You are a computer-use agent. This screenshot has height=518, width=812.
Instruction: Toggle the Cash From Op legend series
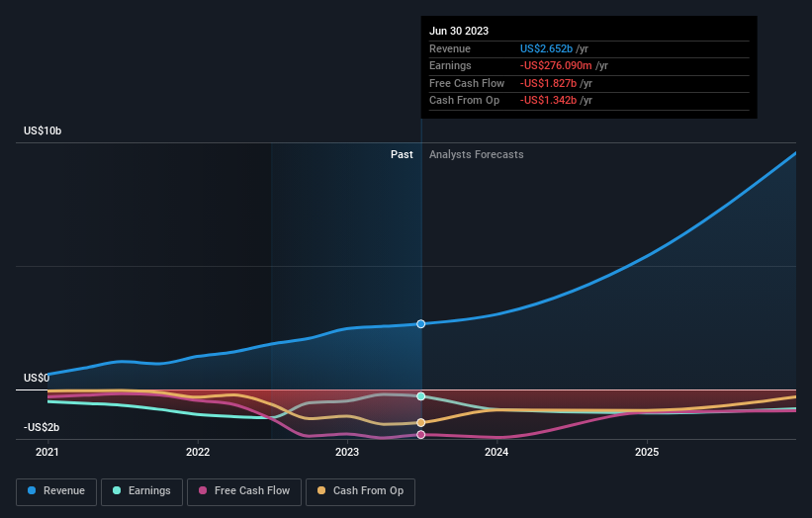point(360,491)
